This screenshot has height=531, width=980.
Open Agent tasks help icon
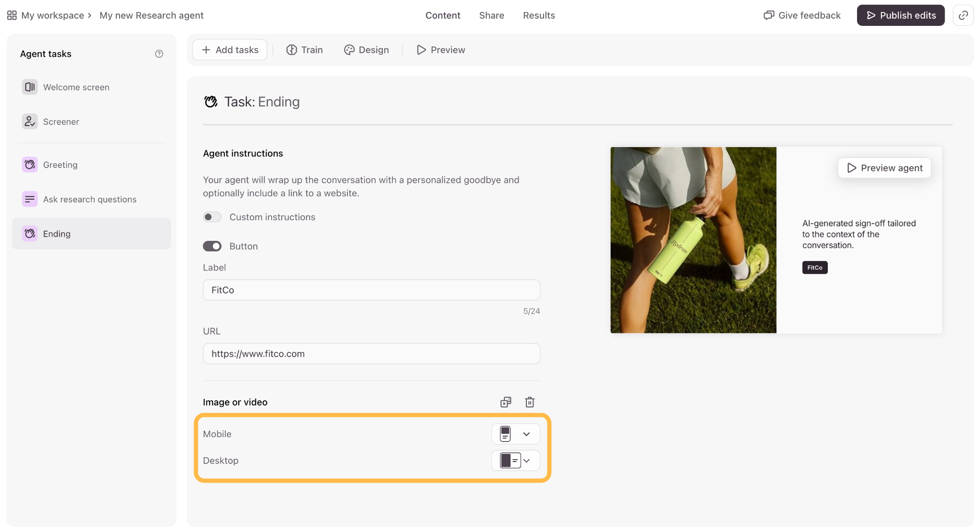click(159, 54)
